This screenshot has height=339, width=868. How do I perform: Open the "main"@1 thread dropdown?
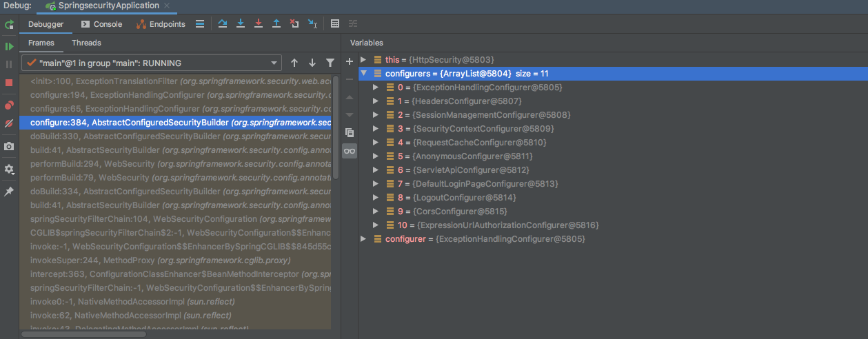click(x=152, y=63)
